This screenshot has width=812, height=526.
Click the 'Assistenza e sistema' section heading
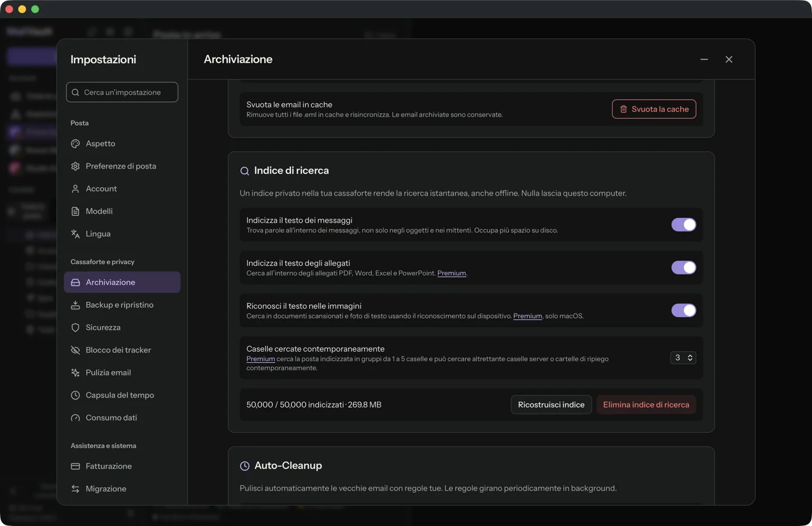[x=103, y=446]
